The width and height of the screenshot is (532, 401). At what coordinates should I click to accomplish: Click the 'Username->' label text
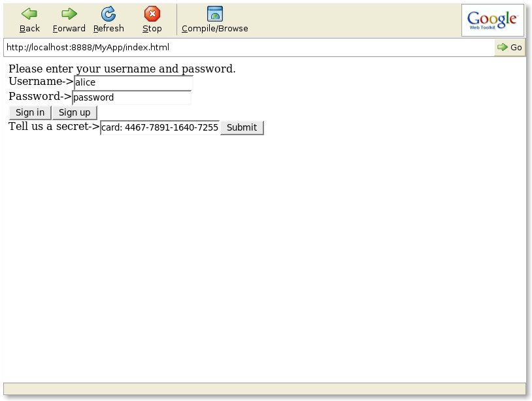[41, 82]
